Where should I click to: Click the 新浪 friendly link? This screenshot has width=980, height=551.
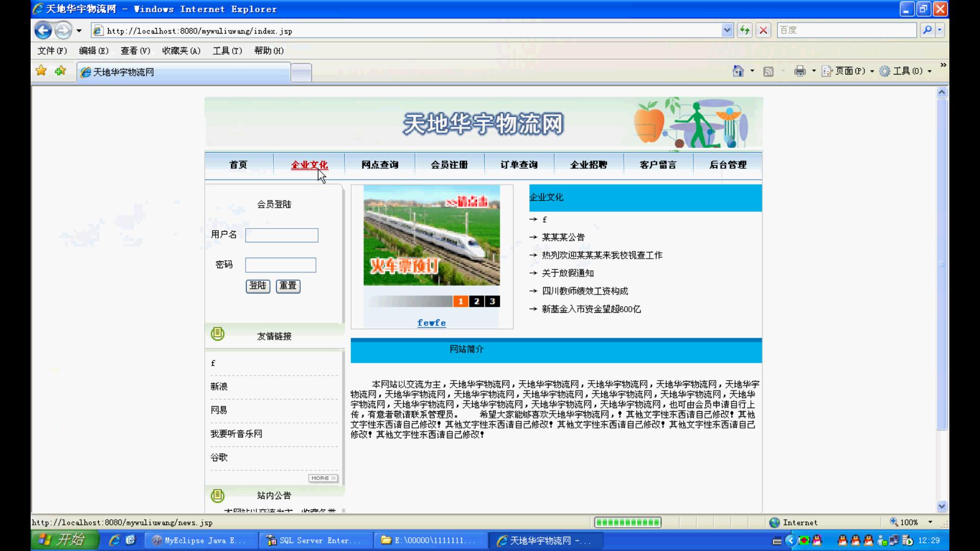pyautogui.click(x=219, y=387)
